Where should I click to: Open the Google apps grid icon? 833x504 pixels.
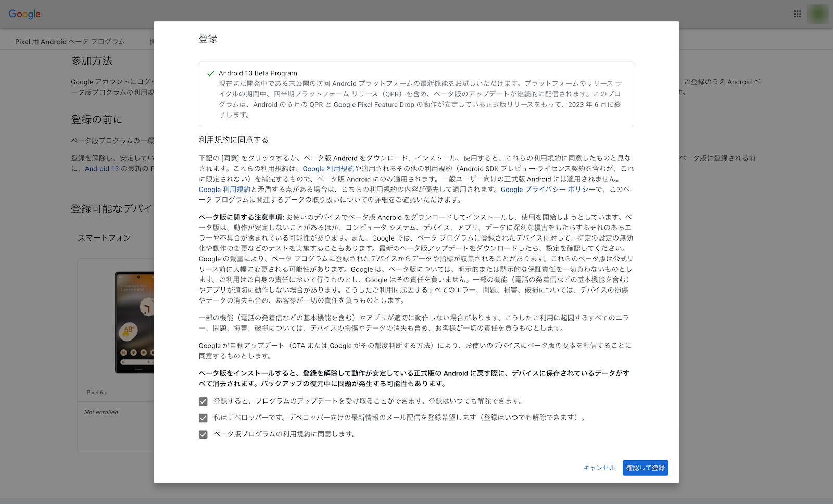797,14
